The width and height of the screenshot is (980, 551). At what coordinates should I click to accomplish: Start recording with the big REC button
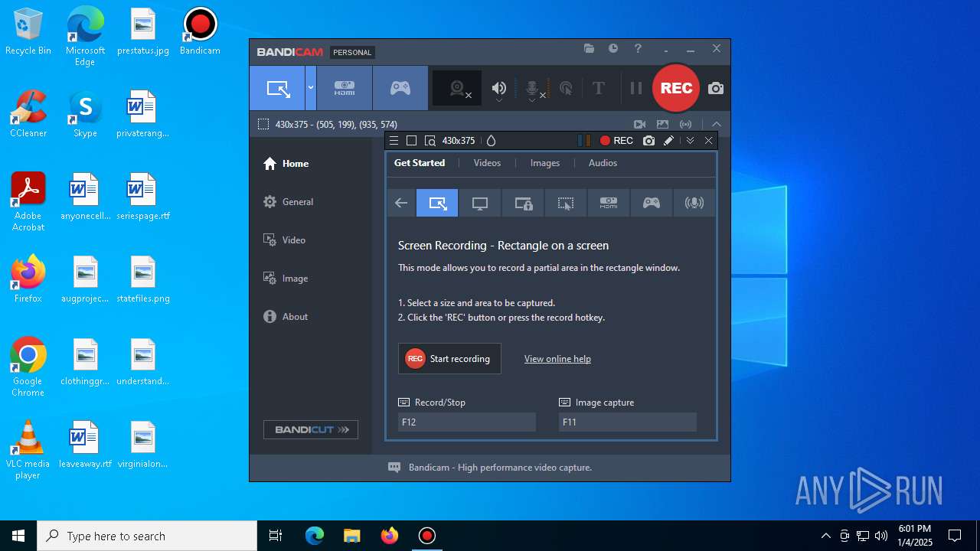pyautogui.click(x=676, y=88)
